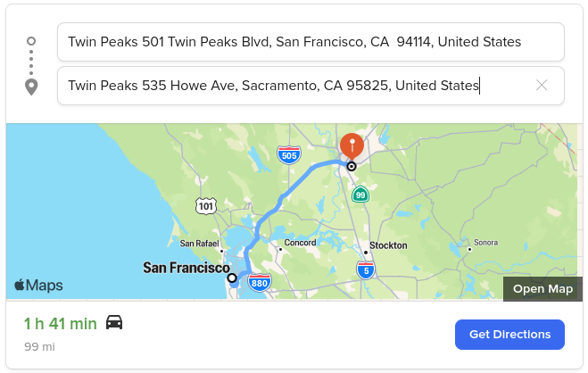This screenshot has height=373, width=588.
Task: Click the car driving mode icon
Action: point(114,322)
